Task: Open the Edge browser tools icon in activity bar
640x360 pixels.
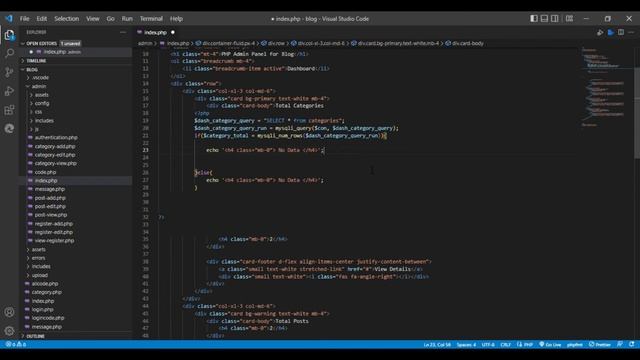Action: 9,129
